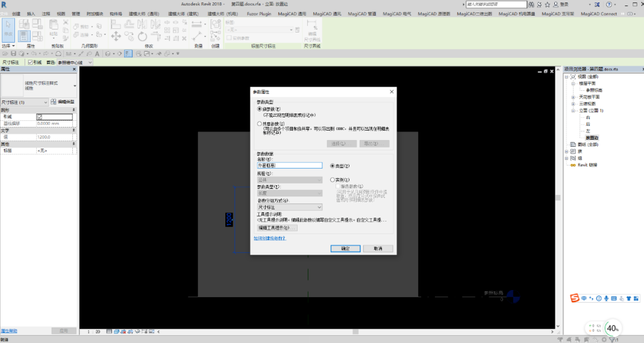Click the Save icon in quick access toolbar
644x343 pixels.
pyautogui.click(x=13, y=54)
